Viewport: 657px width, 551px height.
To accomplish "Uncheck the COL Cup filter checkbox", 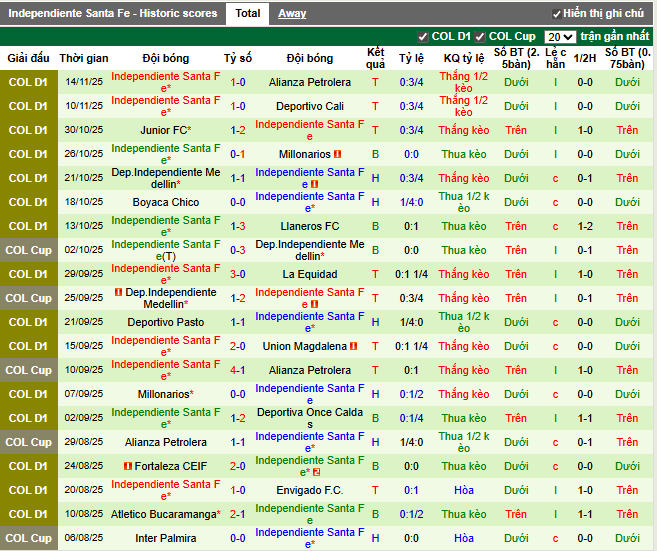I will point(481,37).
